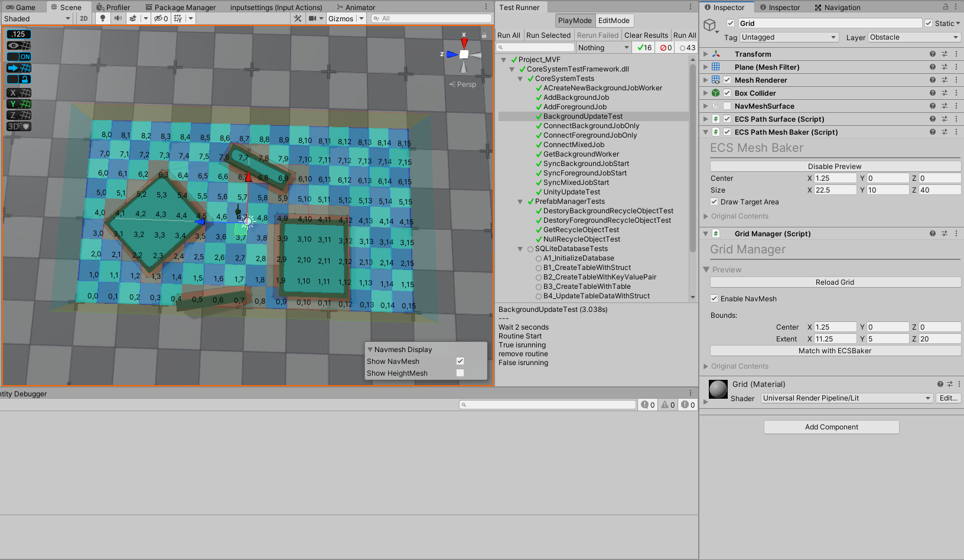The height and width of the screenshot is (560, 964).
Task: Switch to the Profiler tab
Action: 113,7
